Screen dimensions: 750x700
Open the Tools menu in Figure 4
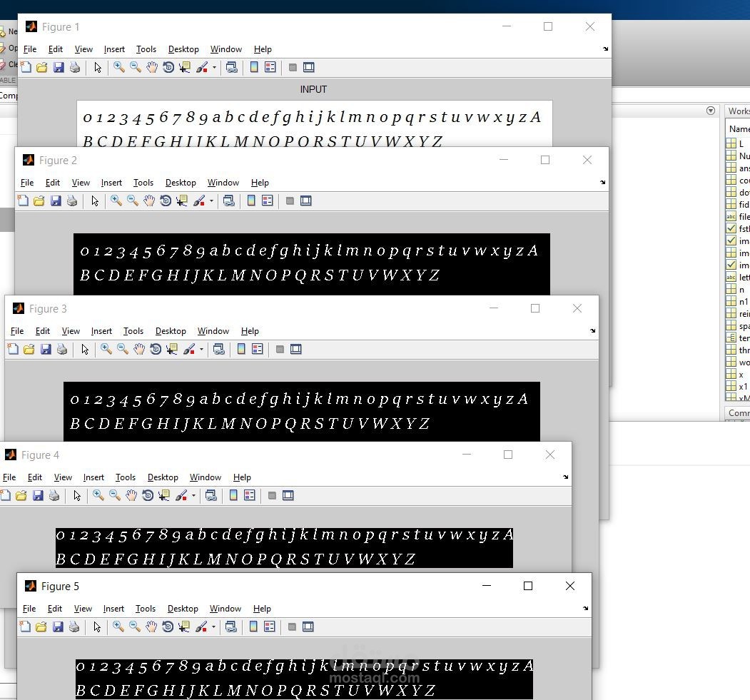126,477
